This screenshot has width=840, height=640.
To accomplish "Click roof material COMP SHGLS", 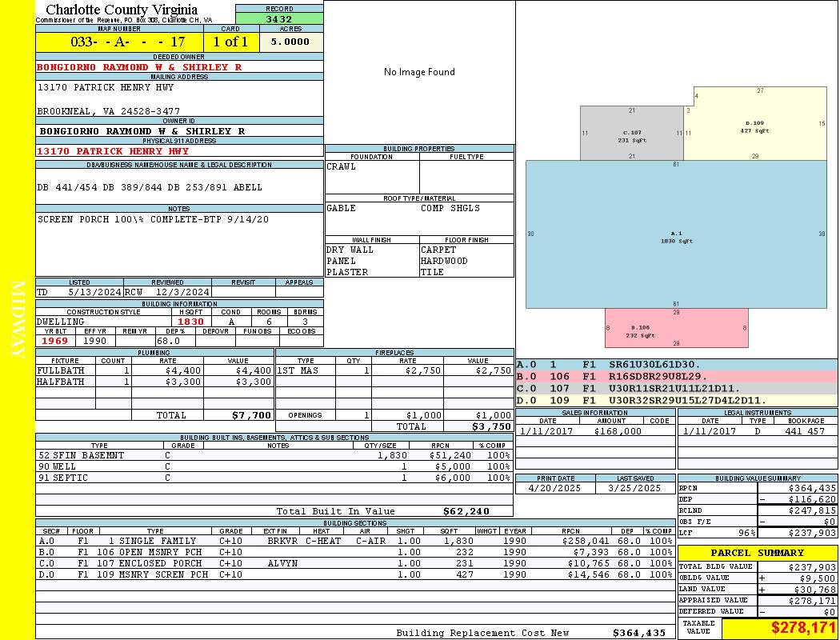I will 450,208.
